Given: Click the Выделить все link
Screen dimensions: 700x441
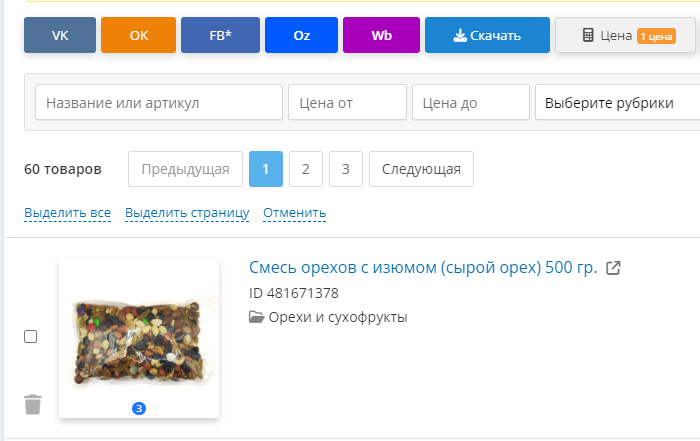Looking at the screenshot, I should (67, 213).
